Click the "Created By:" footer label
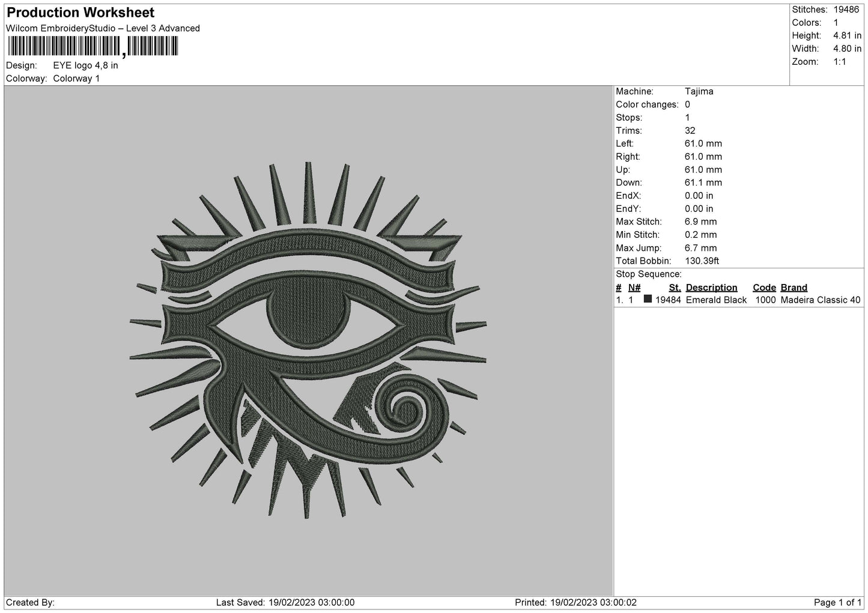 30,603
